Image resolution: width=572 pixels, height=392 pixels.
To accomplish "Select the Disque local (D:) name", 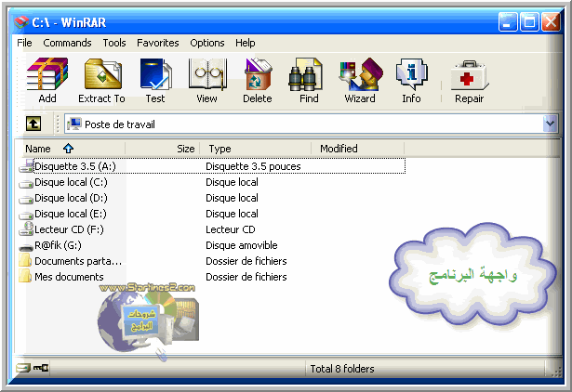I will (x=71, y=198).
